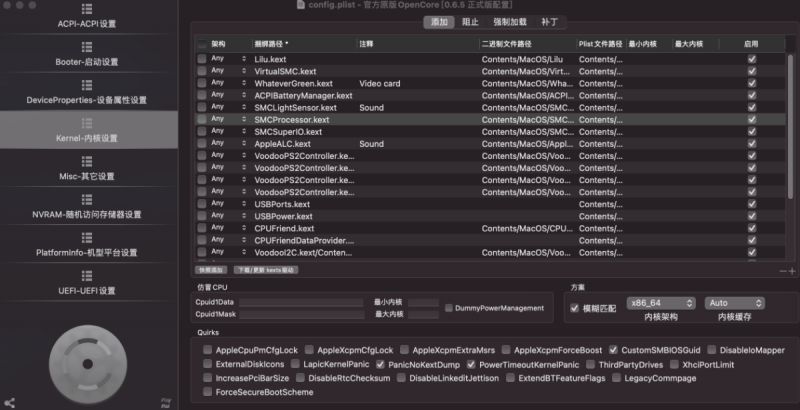Click the OpenCore disc logo
The image size is (800, 410).
[88, 364]
